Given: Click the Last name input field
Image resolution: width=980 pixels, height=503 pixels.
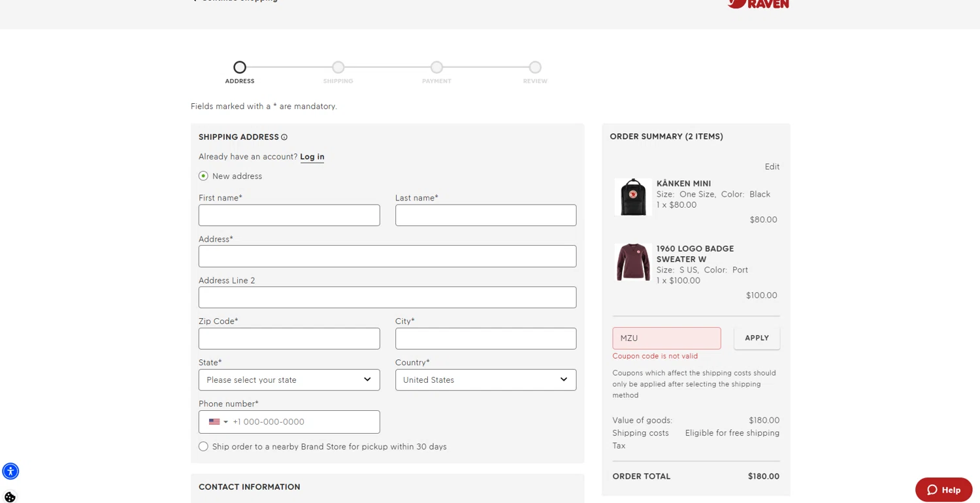Looking at the screenshot, I should [485, 216].
